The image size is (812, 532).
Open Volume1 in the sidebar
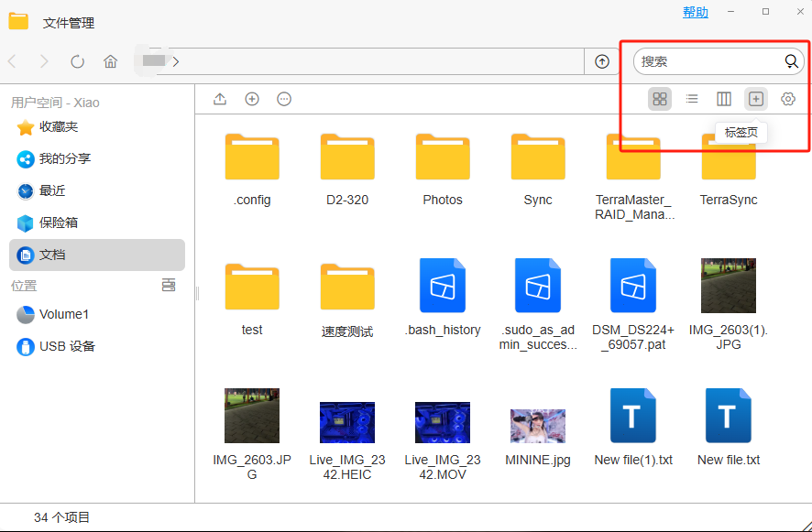pos(63,314)
